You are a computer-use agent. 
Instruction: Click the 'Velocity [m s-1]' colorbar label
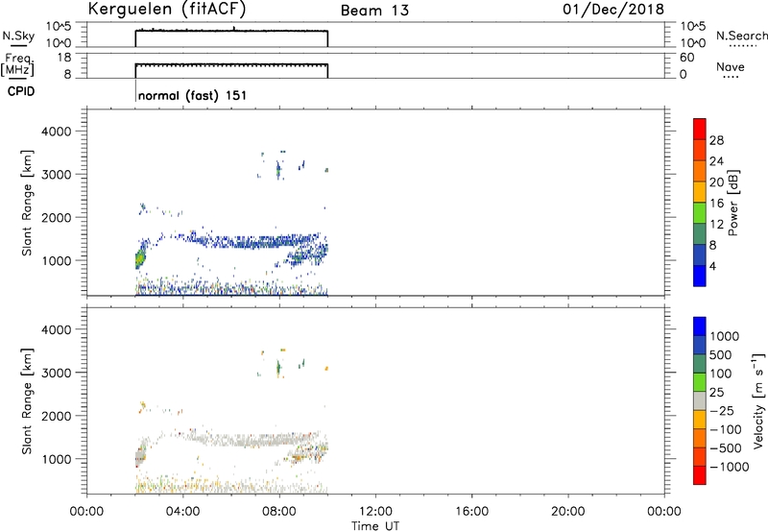tap(758, 400)
